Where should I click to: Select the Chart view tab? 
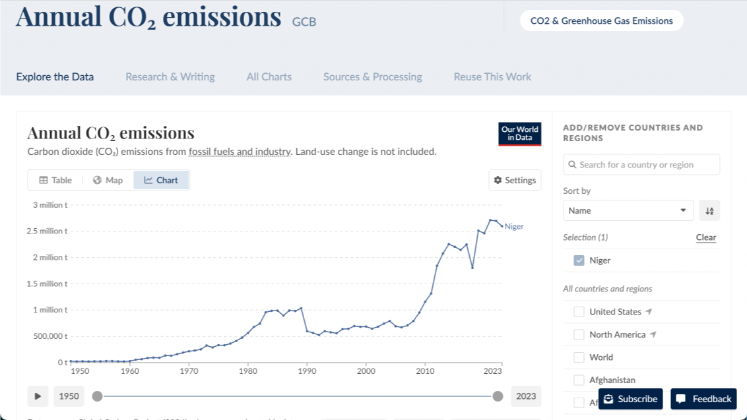pyautogui.click(x=161, y=180)
